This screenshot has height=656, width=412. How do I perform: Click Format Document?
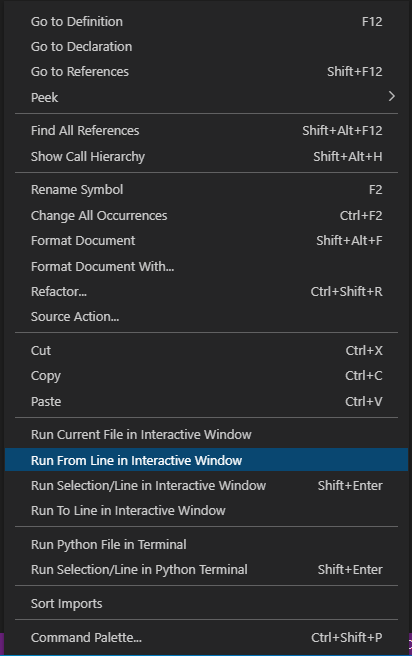(x=206, y=241)
